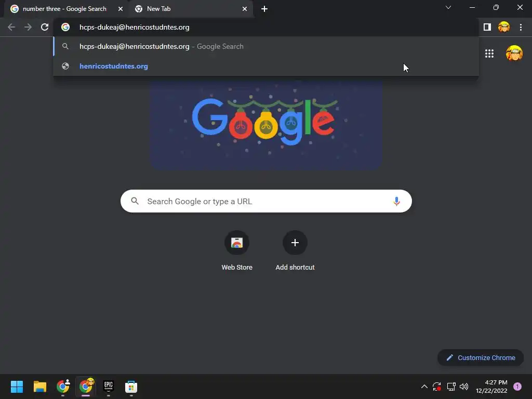Viewport: 532px width, 399px height.
Task: Open Epic Games Launcher from taskbar
Action: (x=109, y=387)
